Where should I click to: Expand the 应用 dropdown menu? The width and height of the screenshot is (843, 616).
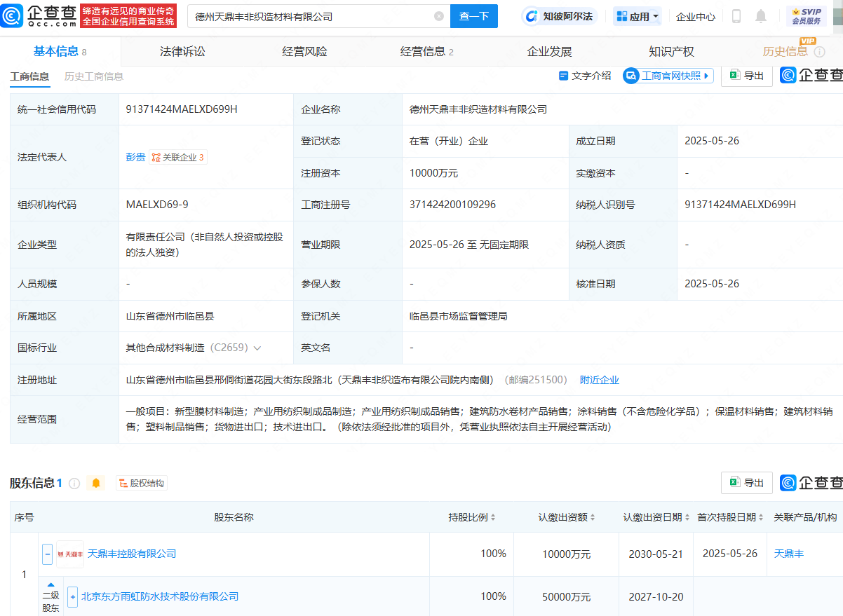(637, 15)
